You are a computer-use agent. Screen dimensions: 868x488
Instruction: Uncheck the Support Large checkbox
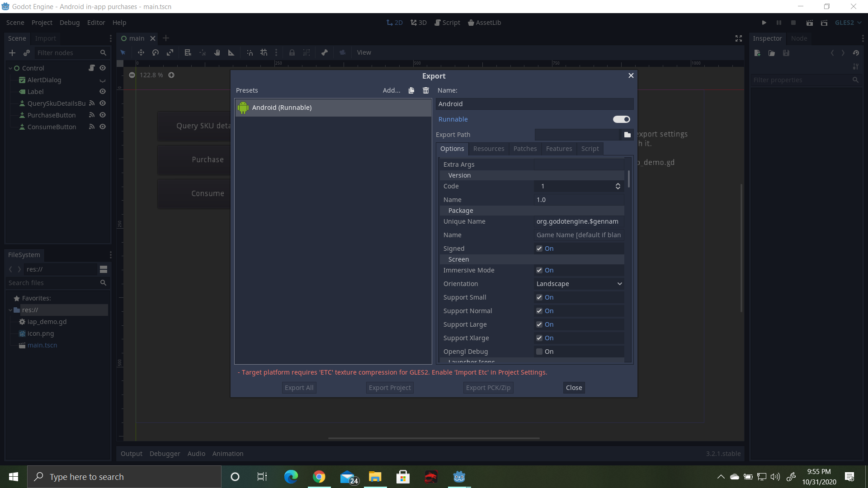(x=539, y=324)
